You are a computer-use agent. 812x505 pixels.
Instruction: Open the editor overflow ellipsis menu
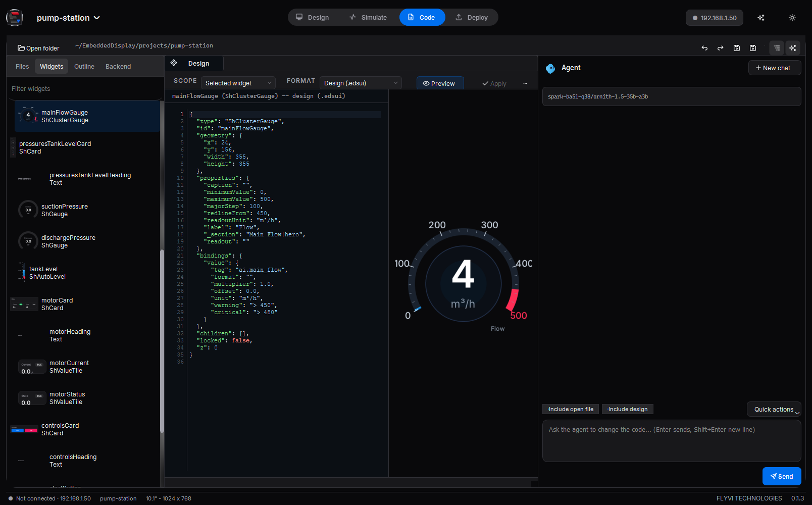(x=525, y=83)
